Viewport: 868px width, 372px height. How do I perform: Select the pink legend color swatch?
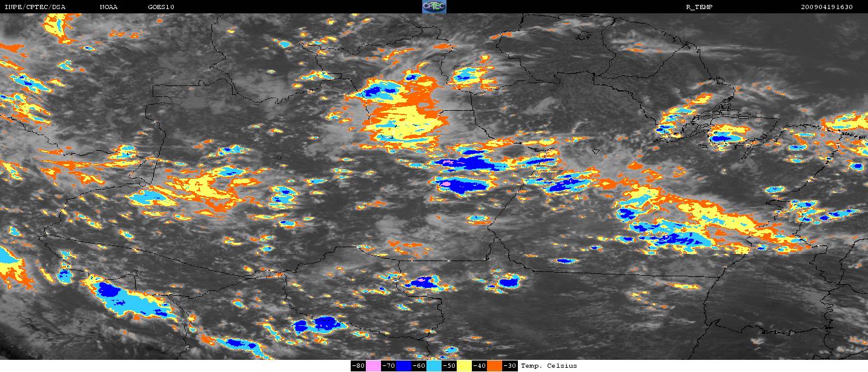click(374, 366)
